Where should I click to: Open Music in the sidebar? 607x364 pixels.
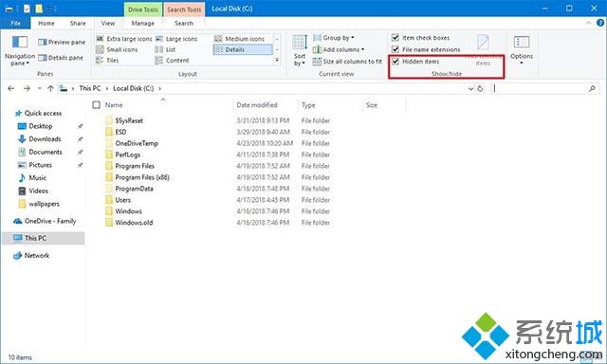pyautogui.click(x=32, y=178)
